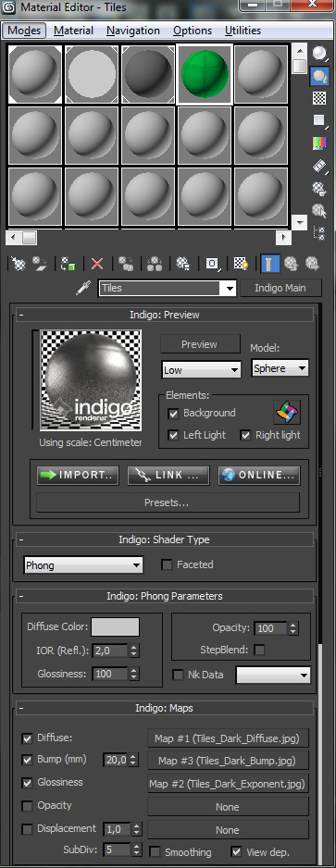Click the Presets... button

coord(168,502)
